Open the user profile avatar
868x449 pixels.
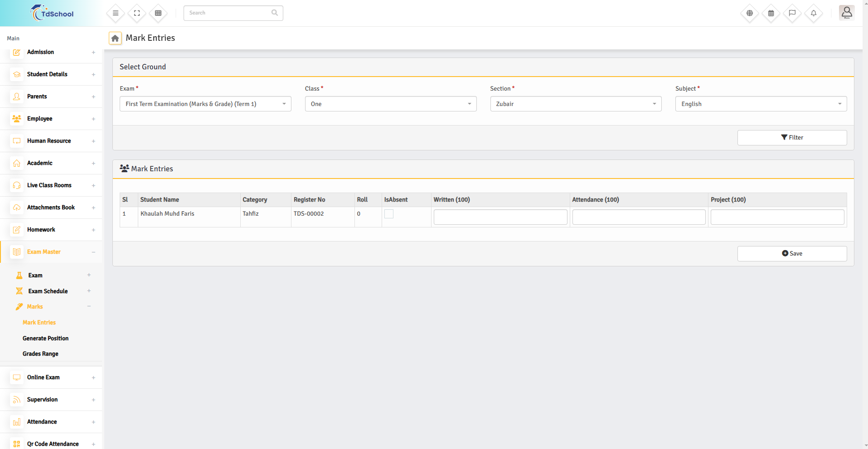click(846, 13)
